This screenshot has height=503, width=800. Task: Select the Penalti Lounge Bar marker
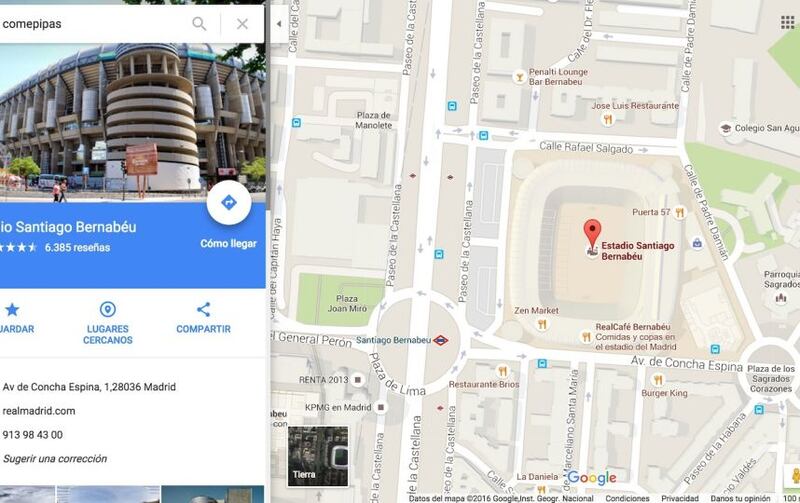click(x=519, y=77)
